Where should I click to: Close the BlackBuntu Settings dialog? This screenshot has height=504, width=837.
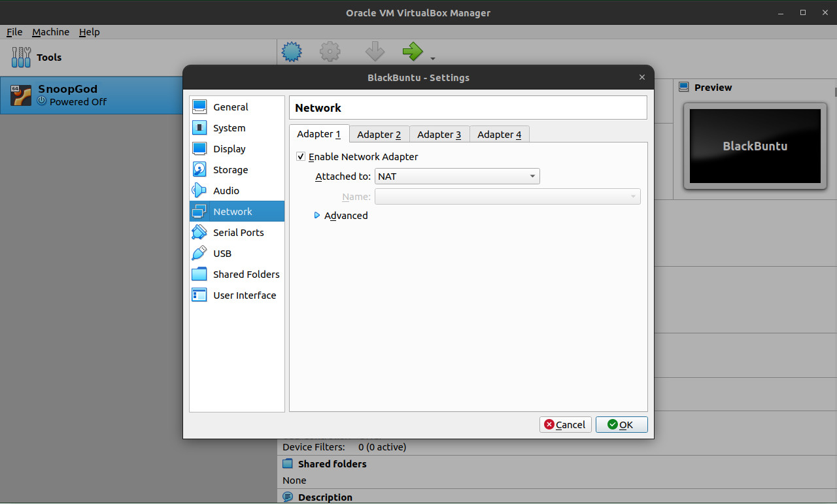pyautogui.click(x=641, y=77)
